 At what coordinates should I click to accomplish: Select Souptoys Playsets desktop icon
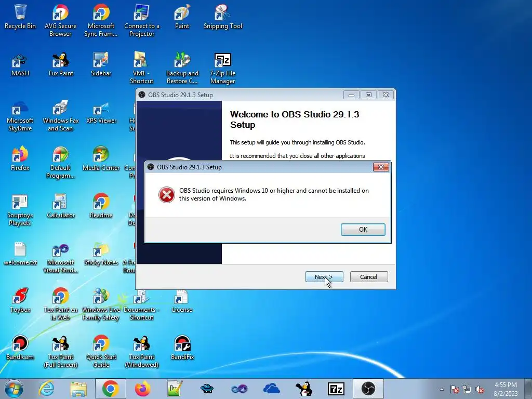pyautogui.click(x=20, y=210)
